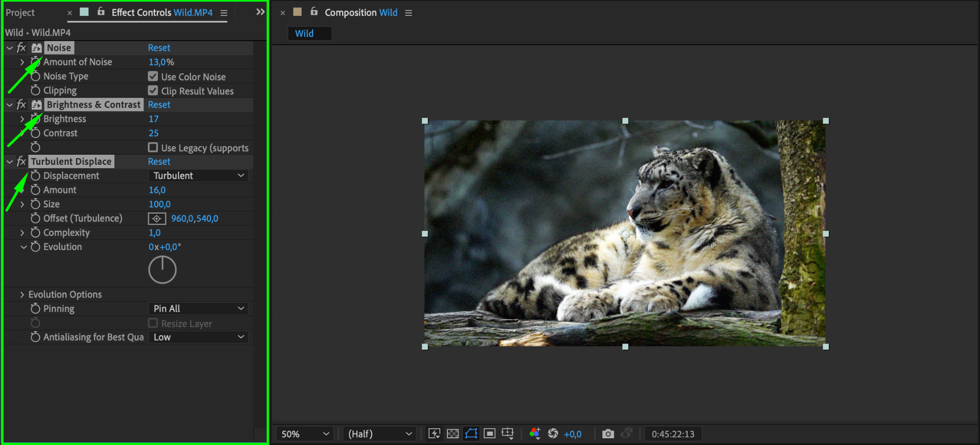Toggle mask and shape path visibility
The image size is (980, 445).
tap(471, 434)
